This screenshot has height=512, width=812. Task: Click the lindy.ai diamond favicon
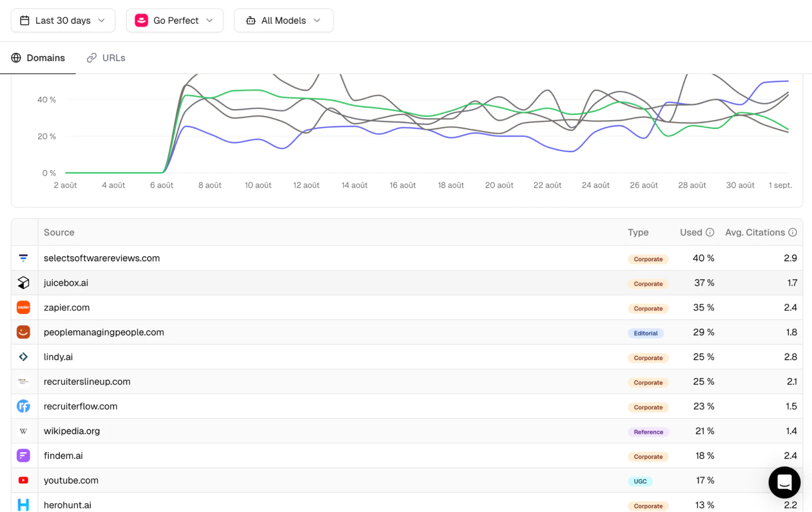tap(23, 357)
